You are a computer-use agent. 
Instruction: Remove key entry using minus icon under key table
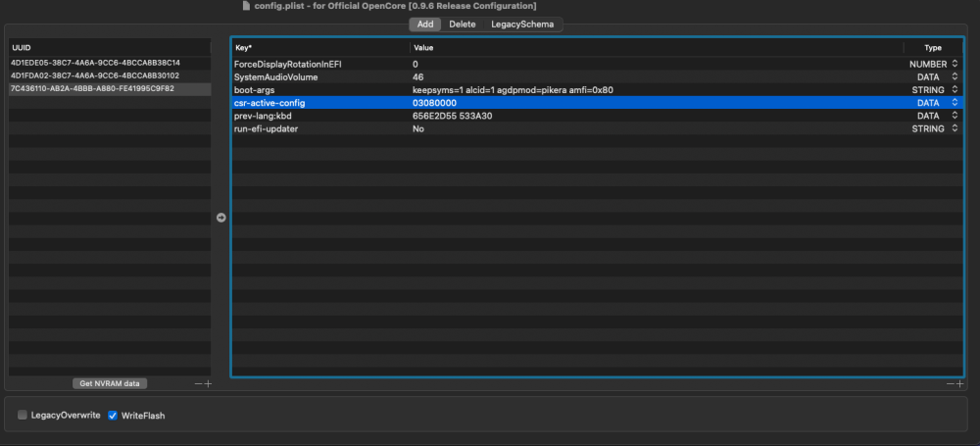point(950,384)
